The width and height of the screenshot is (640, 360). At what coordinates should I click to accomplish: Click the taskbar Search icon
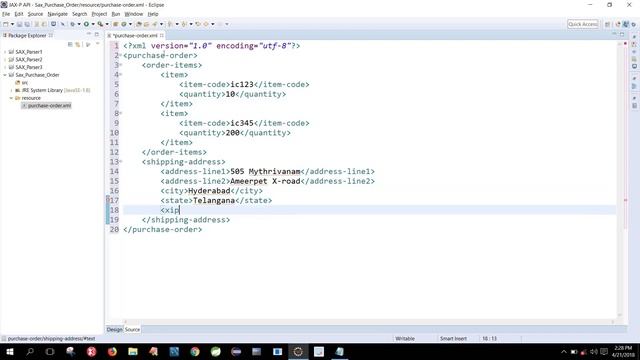coord(30,351)
